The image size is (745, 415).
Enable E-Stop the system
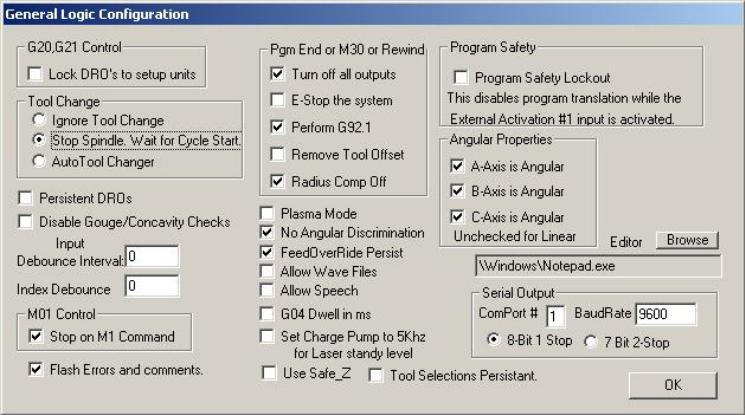[x=277, y=100]
